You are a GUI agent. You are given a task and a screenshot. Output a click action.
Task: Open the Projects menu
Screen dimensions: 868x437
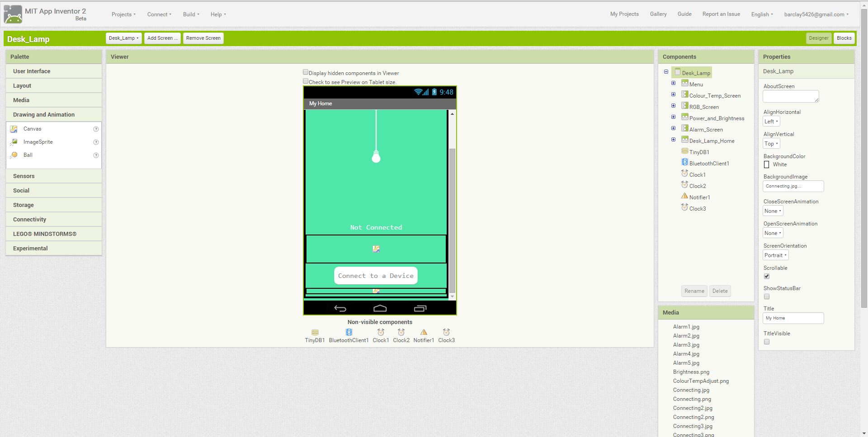(x=123, y=14)
